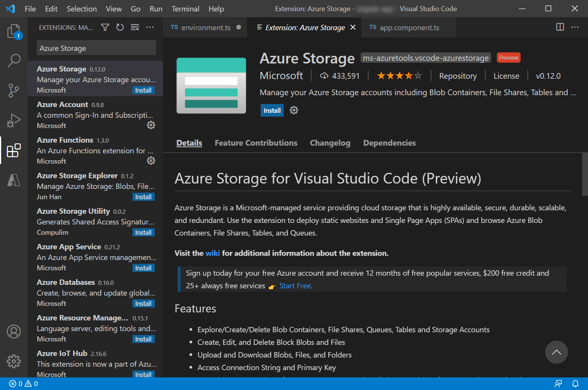This screenshot has height=390, width=588.
Task: Click the filter extensions funnel icon
Action: [x=105, y=27]
